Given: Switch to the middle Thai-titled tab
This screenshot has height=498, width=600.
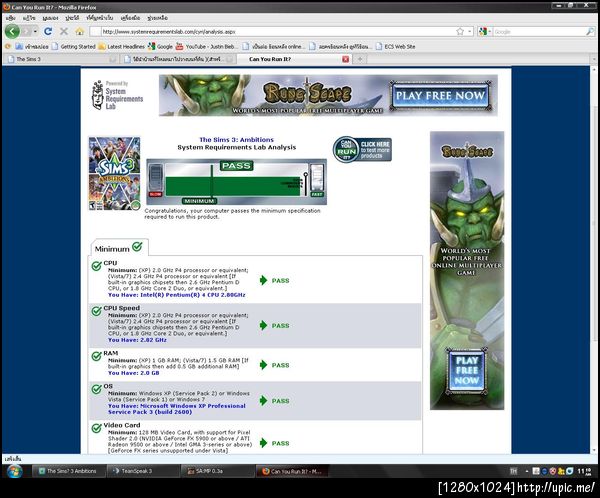Looking at the screenshot, I should pos(178,59).
